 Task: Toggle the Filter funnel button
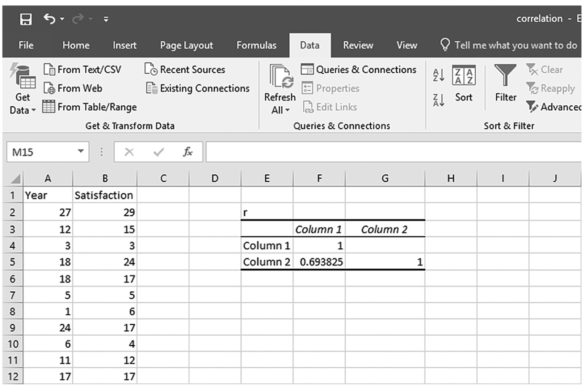click(505, 83)
